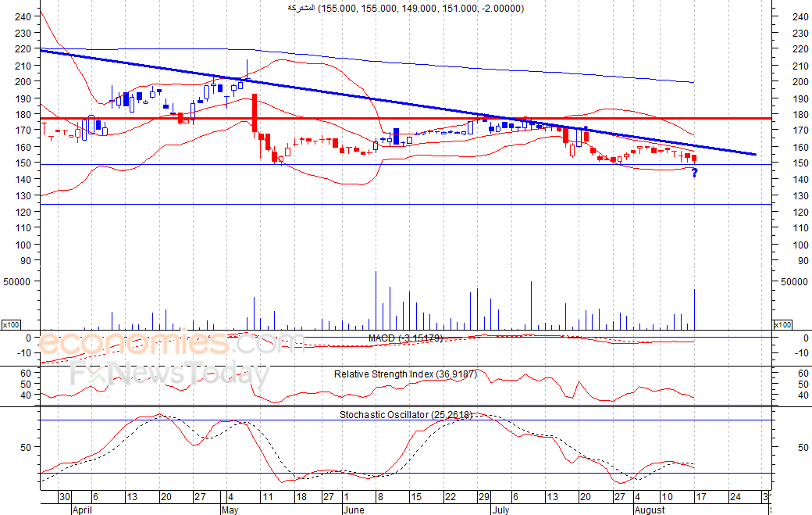Click the date label 17 on time axis
Screen dimensions: 812x515
pyautogui.click(x=700, y=497)
